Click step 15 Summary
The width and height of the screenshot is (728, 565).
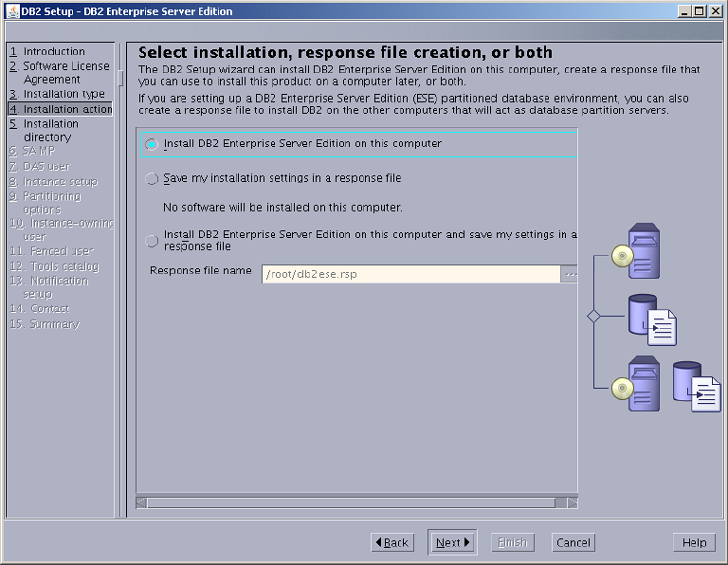(45, 324)
